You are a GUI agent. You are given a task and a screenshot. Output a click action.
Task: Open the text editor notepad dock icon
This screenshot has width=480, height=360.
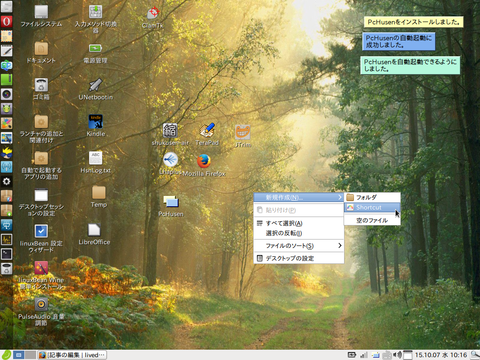(x=7, y=51)
